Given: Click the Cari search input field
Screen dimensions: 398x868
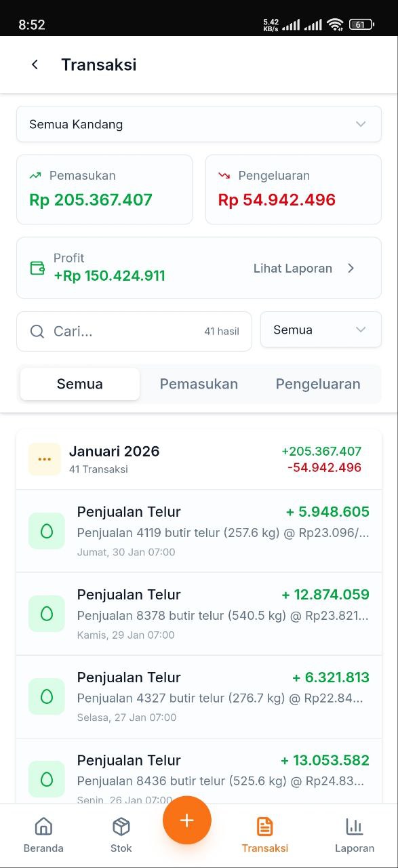Looking at the screenshot, I should coord(102,331).
